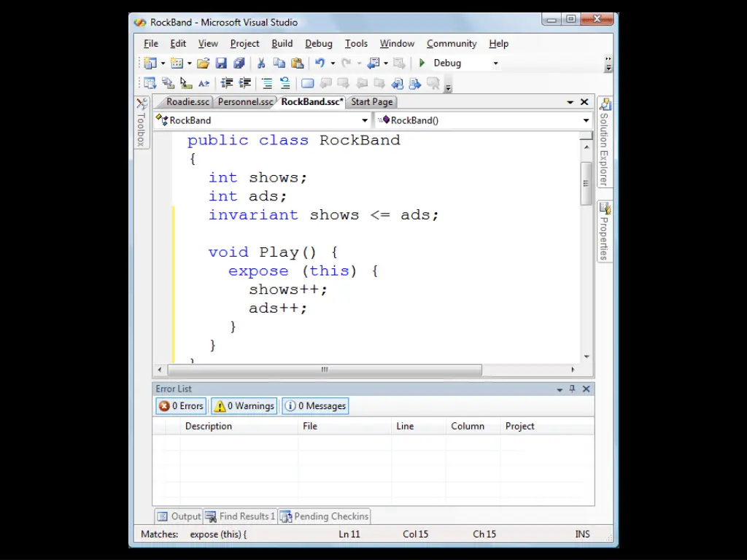This screenshot has width=747, height=560.
Task: Close the Error List panel
Action: pos(587,389)
